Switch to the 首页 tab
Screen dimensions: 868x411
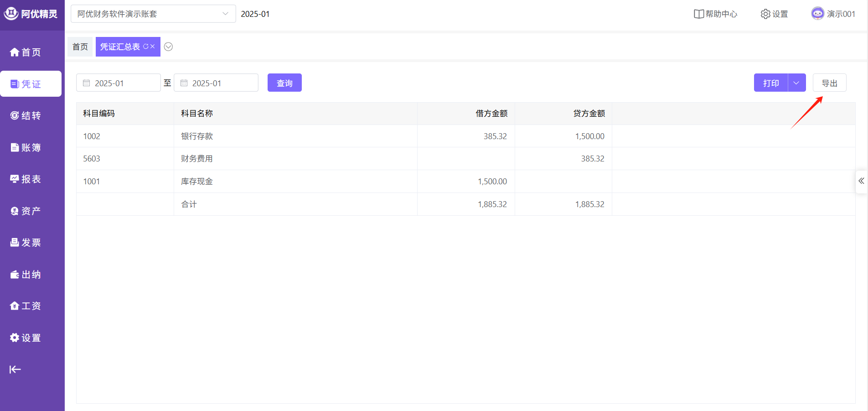[80, 47]
